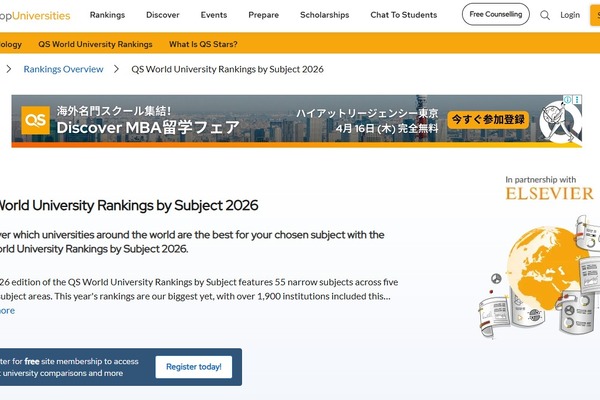Screen dimensions: 600x400
Task: Open What Is QS Stars? tab
Action: pos(203,44)
